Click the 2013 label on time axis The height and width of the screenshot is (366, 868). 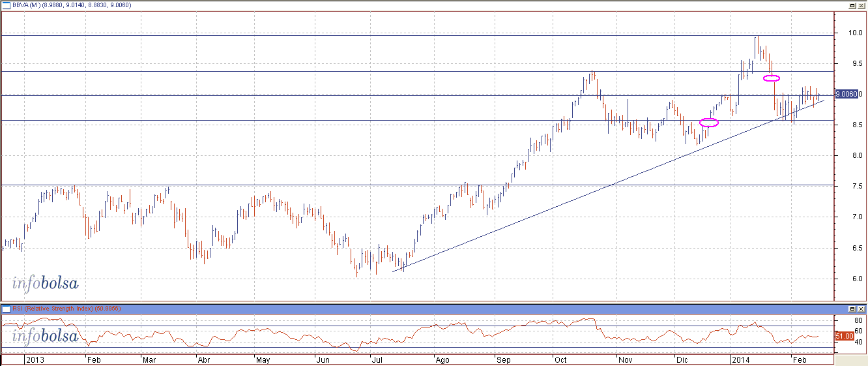coord(34,359)
